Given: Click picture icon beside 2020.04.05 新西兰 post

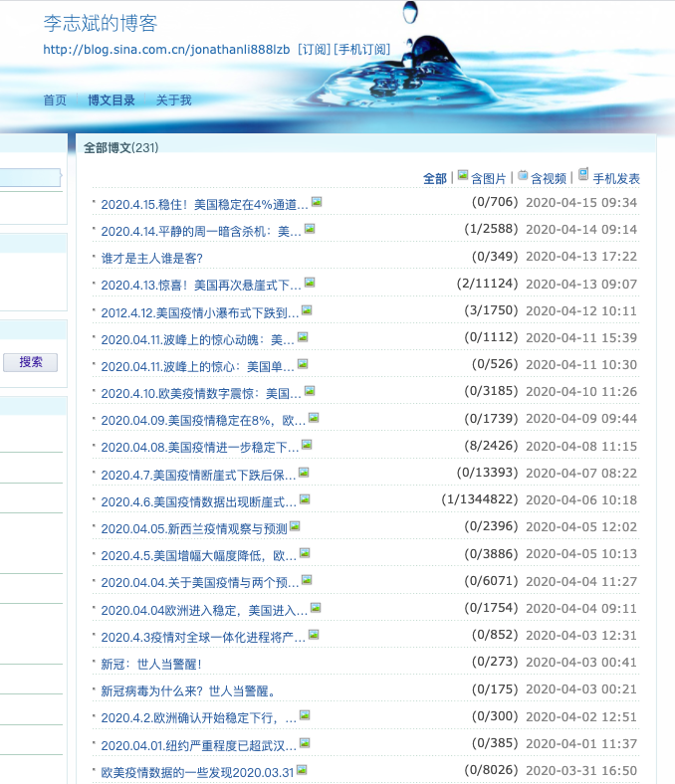Looking at the screenshot, I should [x=295, y=526].
